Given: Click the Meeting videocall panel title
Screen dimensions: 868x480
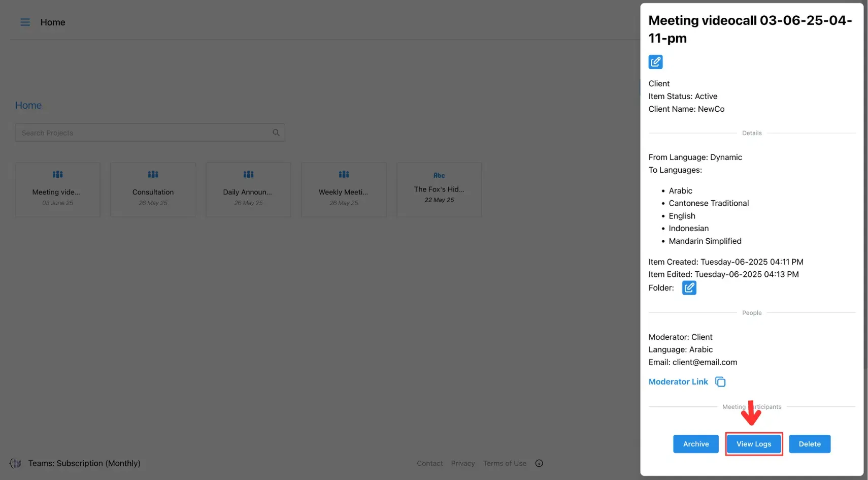Looking at the screenshot, I should click(x=750, y=29).
